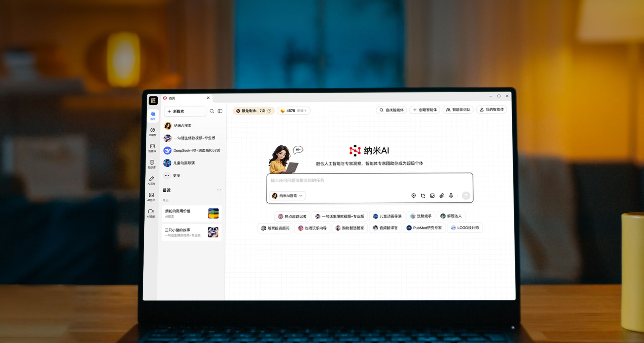The width and height of the screenshot is (644, 343).
Task: Open 智能体组队 in the top bar
Action: click(458, 110)
